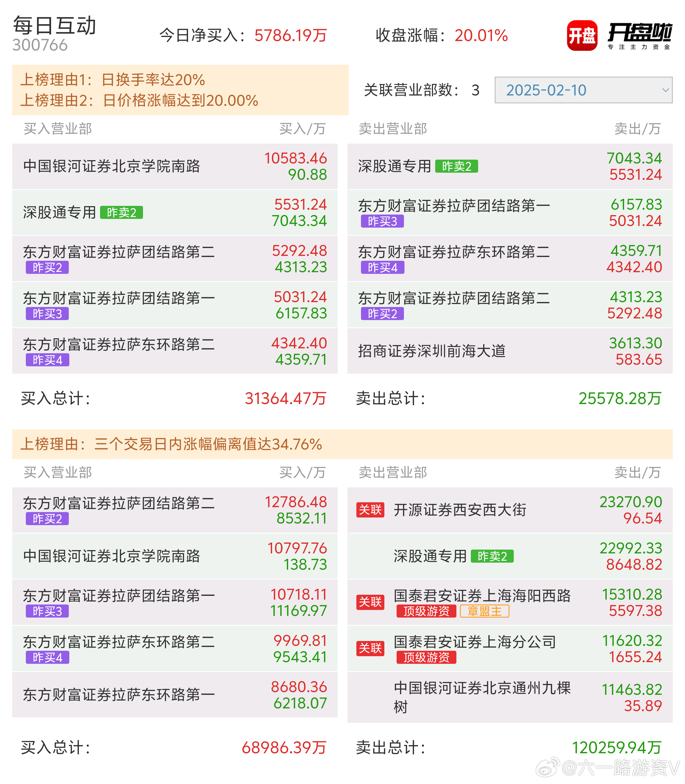Click 昨买3 tag under first-table seller 团结路第一
The width and height of the screenshot is (685, 784).
click(383, 221)
